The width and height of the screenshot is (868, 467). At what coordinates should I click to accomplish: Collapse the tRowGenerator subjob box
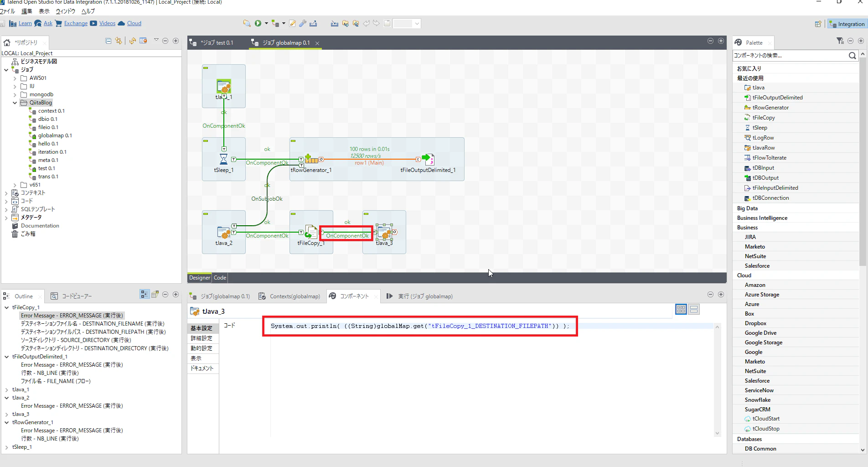[293, 141]
